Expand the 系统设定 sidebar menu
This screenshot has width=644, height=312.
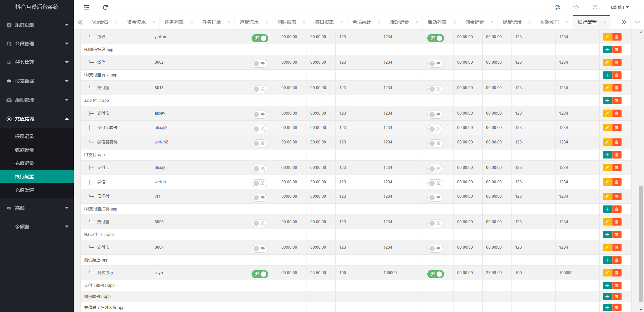tap(37, 25)
